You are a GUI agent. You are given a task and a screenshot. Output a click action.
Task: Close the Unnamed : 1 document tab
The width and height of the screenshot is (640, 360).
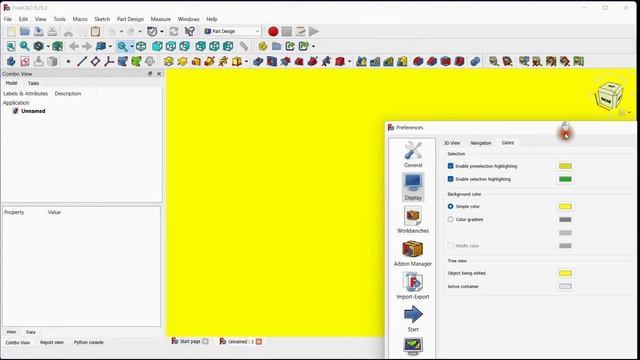click(x=259, y=342)
